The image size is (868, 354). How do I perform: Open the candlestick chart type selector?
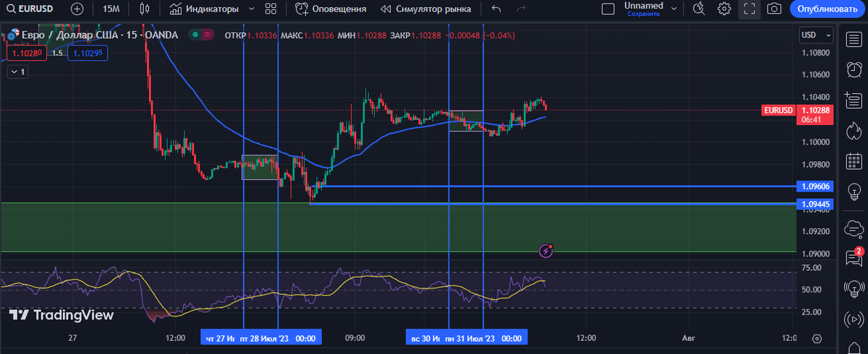click(x=144, y=9)
